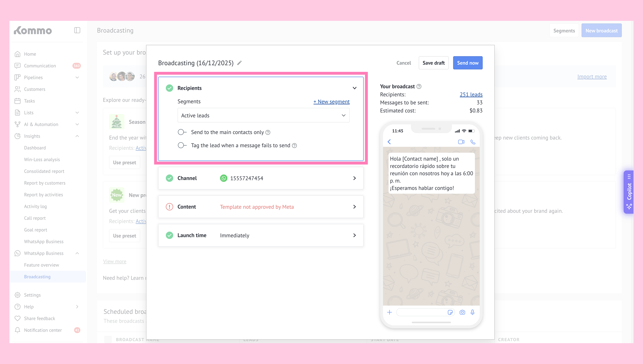Image resolution: width=643 pixels, height=364 pixels.
Task: Open the Active leads segment dropdown
Action: (x=263, y=115)
